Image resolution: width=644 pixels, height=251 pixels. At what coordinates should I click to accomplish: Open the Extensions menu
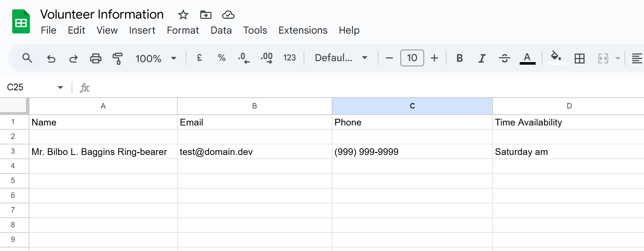click(x=303, y=30)
